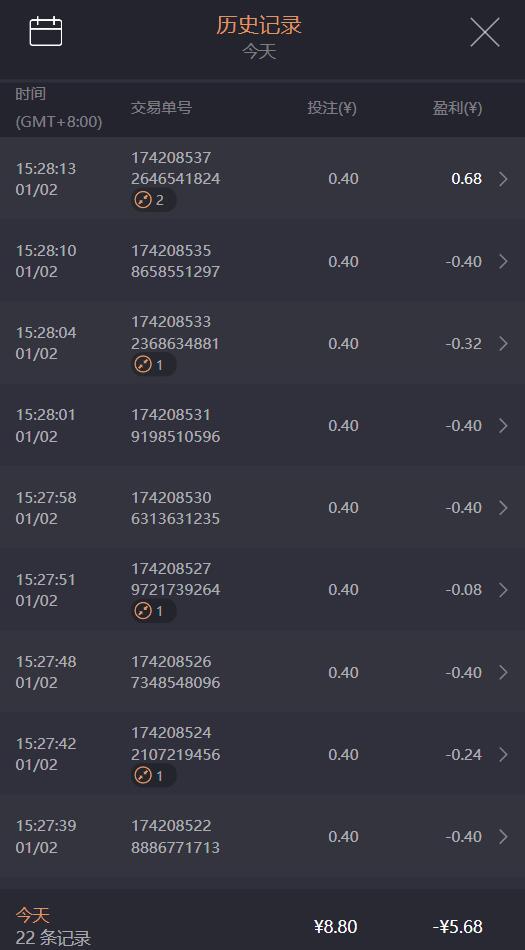Open chevron for 15:27:39 record

[x=503, y=837]
